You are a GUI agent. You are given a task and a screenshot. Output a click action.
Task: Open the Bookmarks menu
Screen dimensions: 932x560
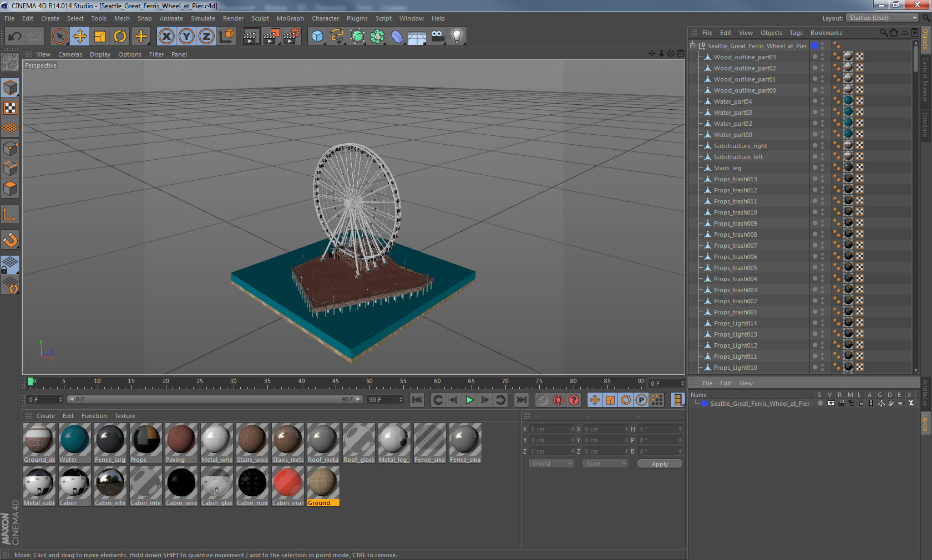[x=826, y=33]
